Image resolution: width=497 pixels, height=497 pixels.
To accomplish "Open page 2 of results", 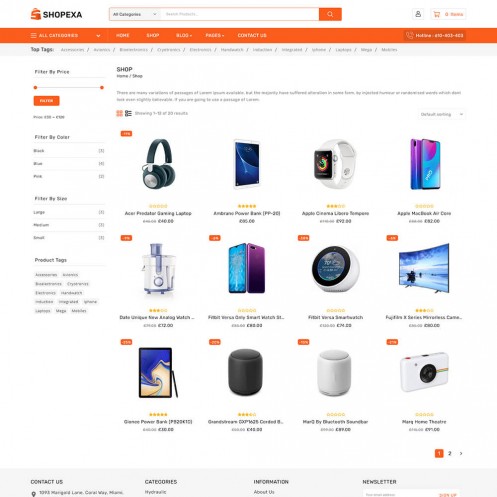I will click(x=450, y=453).
